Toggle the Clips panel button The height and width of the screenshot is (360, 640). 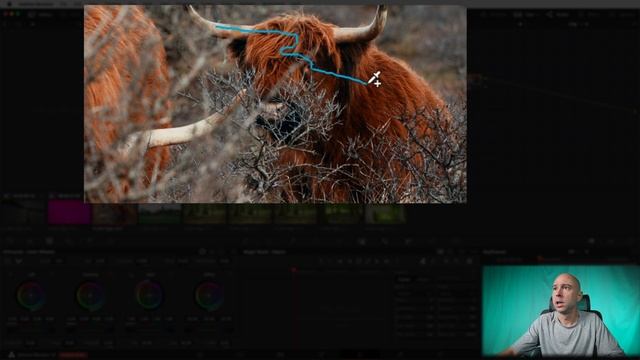[x=526, y=14]
